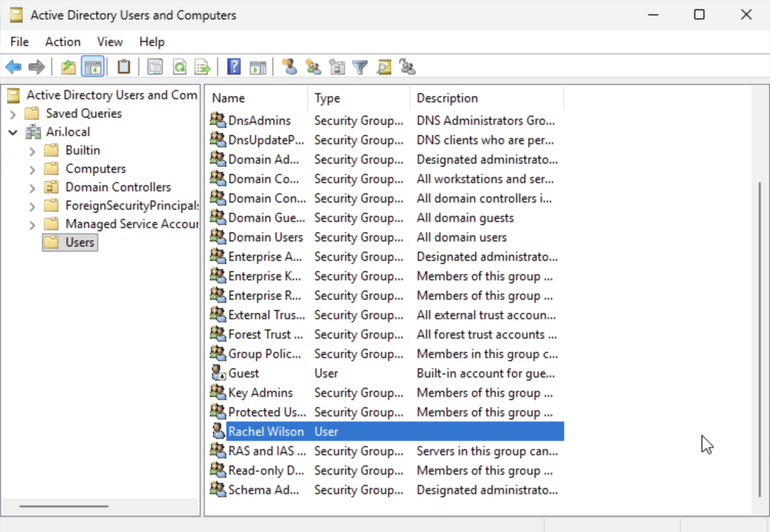770x532 pixels.
Task: Expand the Builtin container
Action: 32,151
